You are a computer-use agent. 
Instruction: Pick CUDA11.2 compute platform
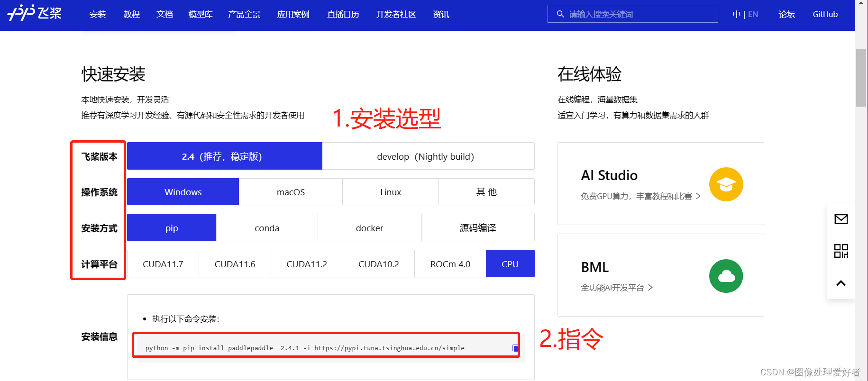(x=307, y=264)
